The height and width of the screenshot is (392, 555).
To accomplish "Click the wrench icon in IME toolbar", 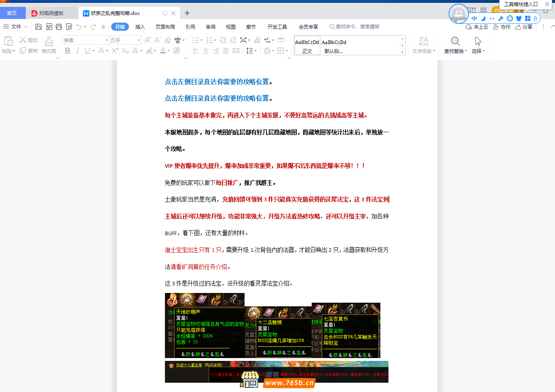I will pyautogui.click(x=501, y=19).
